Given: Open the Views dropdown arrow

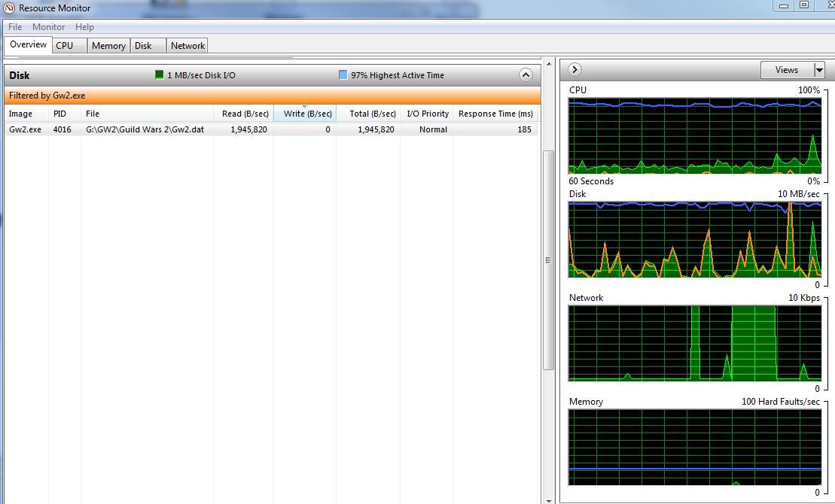Looking at the screenshot, I should pos(819,70).
